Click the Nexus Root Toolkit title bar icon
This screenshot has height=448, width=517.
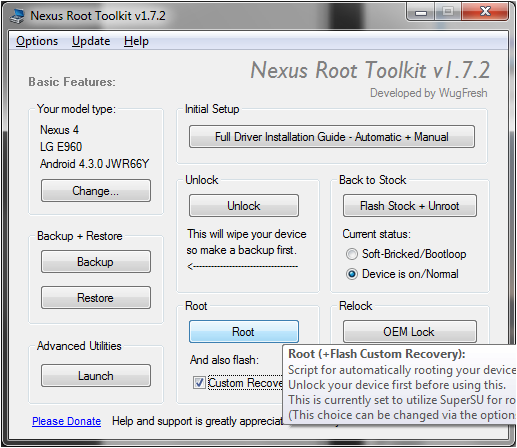(17, 16)
